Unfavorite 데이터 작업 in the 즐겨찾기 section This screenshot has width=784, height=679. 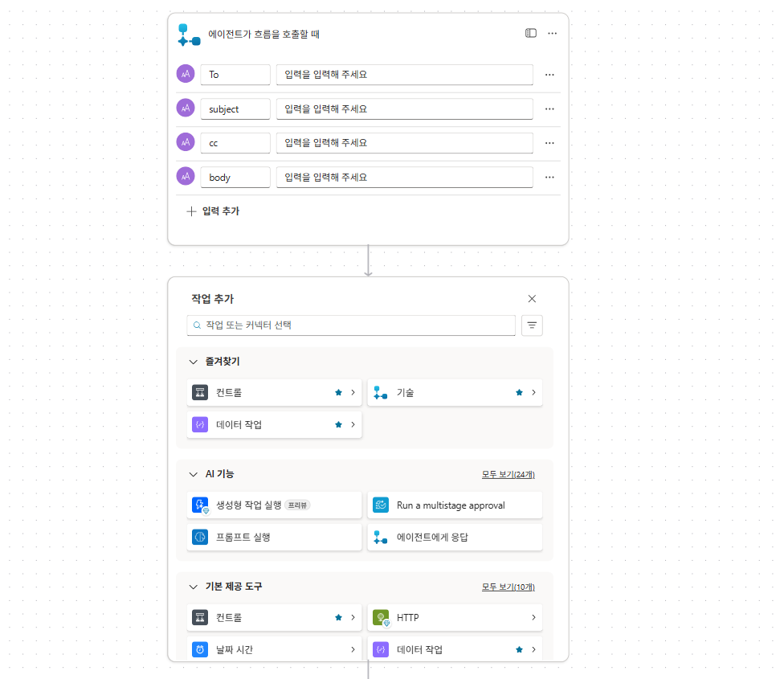pos(338,424)
